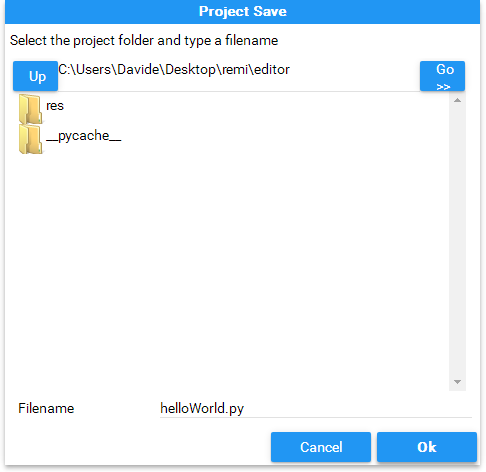Select the __pycache__ folder name
This screenshot has width=486, height=472.
click(84, 136)
